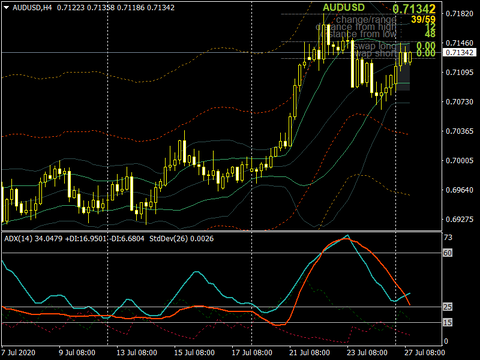Click the current price label 0.71342 on the price axis
480x360 pixels.
click(460, 52)
